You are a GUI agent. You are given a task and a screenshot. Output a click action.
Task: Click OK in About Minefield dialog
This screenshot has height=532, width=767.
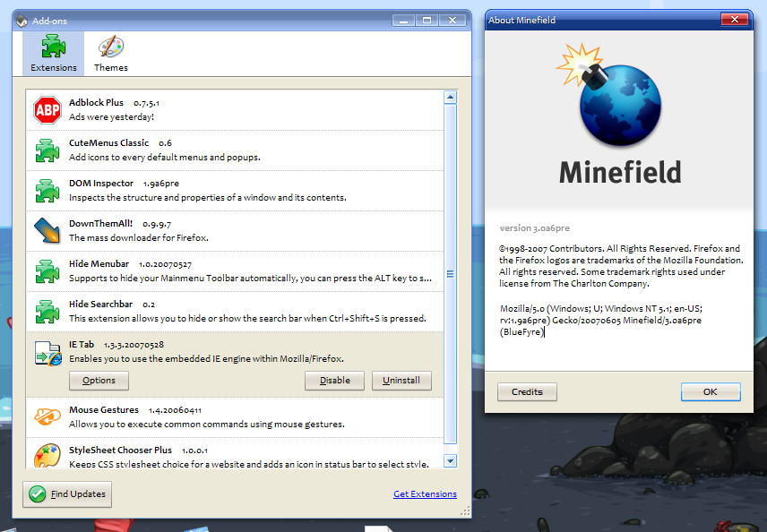[x=711, y=391]
